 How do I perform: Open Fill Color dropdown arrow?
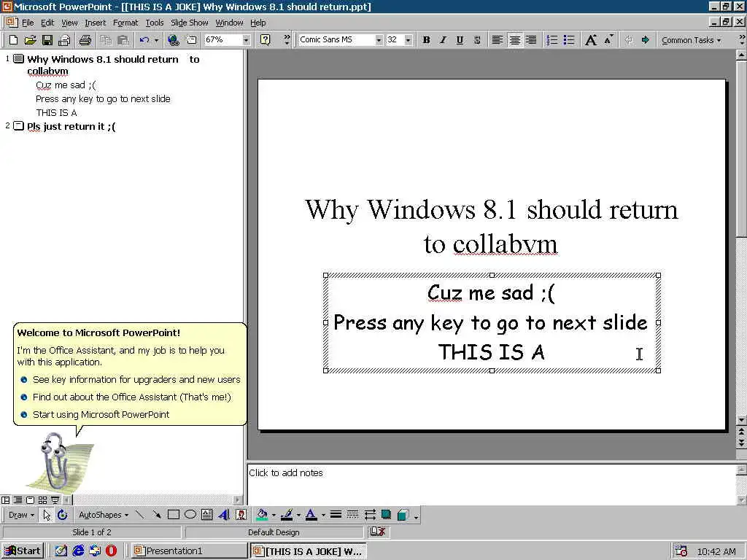pyautogui.click(x=274, y=515)
